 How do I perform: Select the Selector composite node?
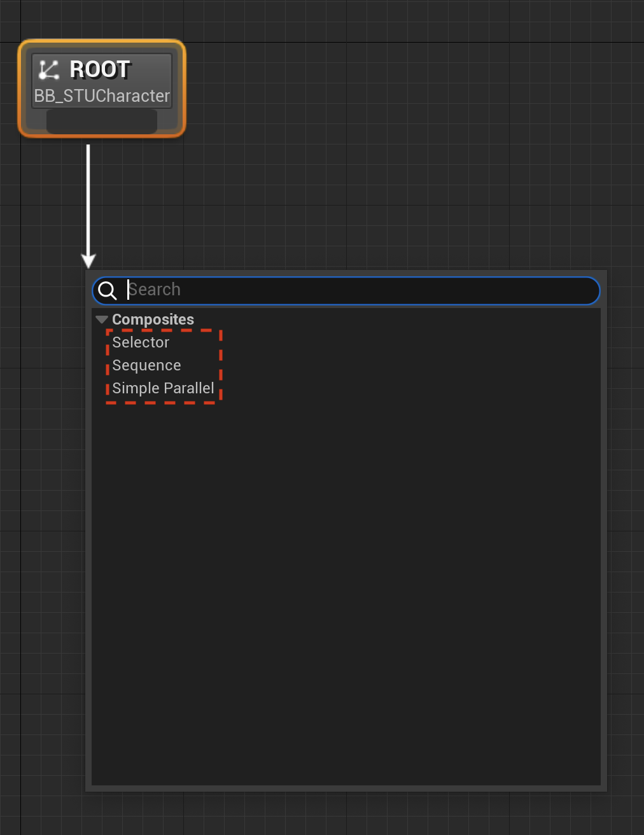tap(141, 342)
